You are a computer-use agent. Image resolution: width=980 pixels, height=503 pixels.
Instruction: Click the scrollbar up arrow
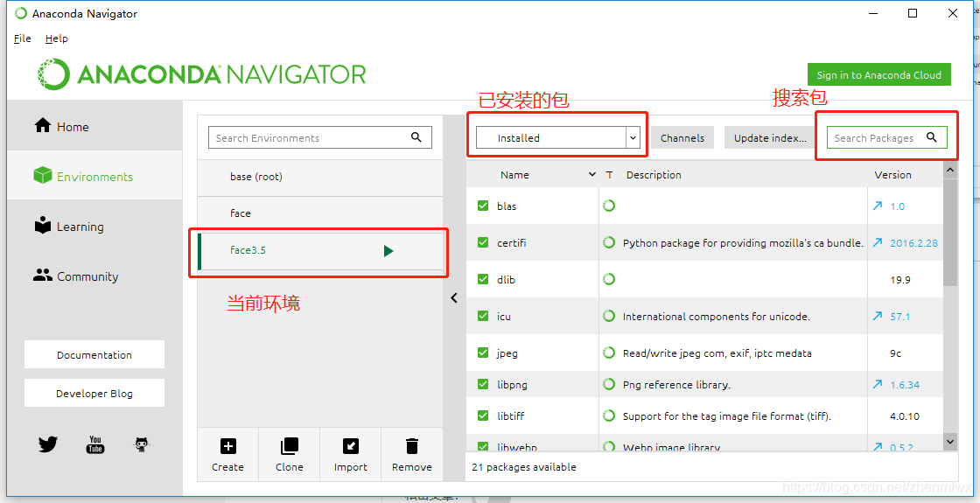(950, 170)
